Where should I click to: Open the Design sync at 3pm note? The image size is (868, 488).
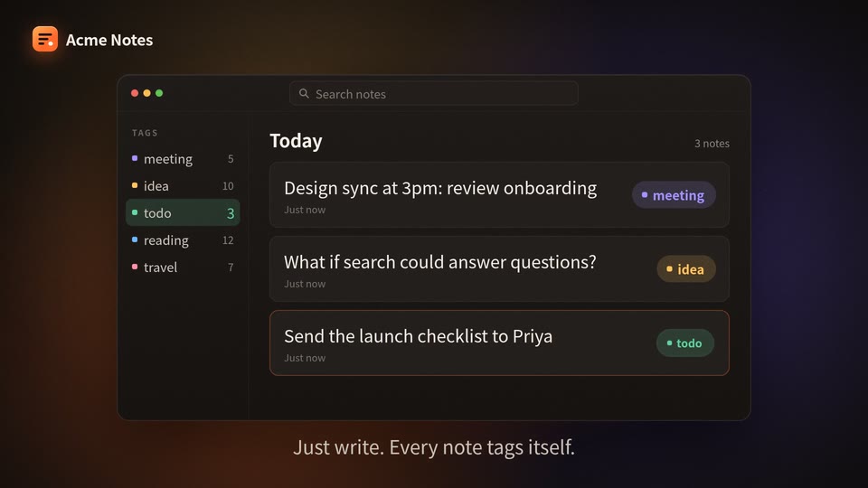tap(499, 195)
